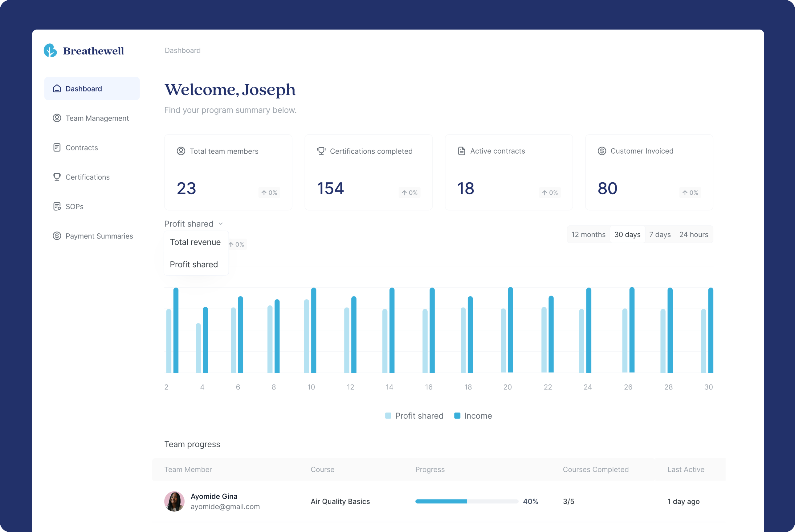This screenshot has height=532, width=795.
Task: Switch chart range to 24 hours
Action: click(x=693, y=235)
